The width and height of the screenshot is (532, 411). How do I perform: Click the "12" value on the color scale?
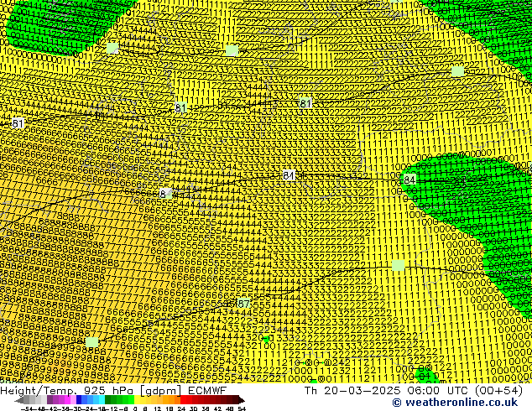(157, 409)
